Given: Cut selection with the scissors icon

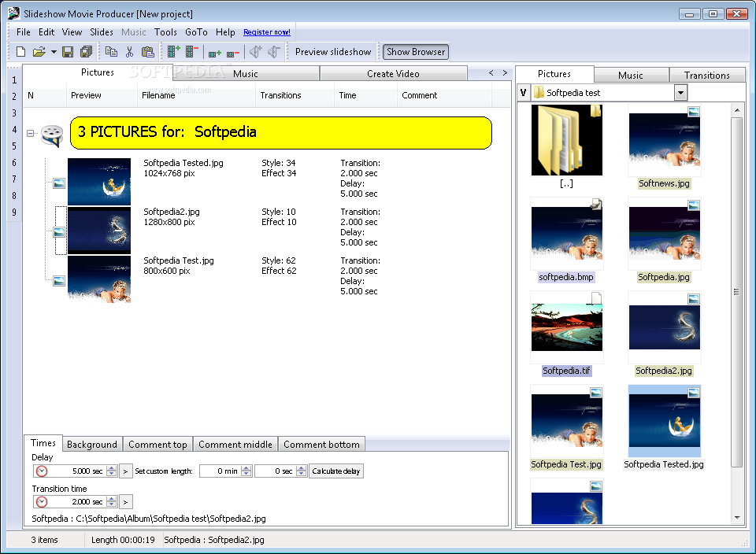Looking at the screenshot, I should click(129, 52).
